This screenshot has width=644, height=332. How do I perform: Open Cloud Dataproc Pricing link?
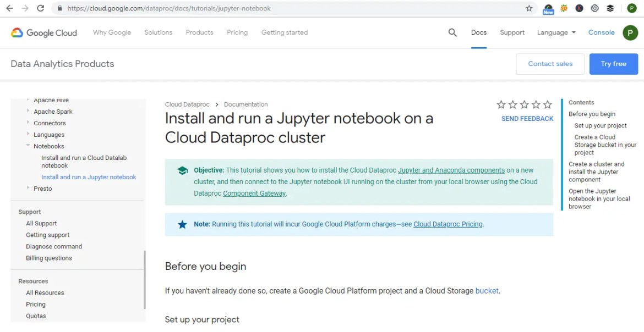pos(447,224)
